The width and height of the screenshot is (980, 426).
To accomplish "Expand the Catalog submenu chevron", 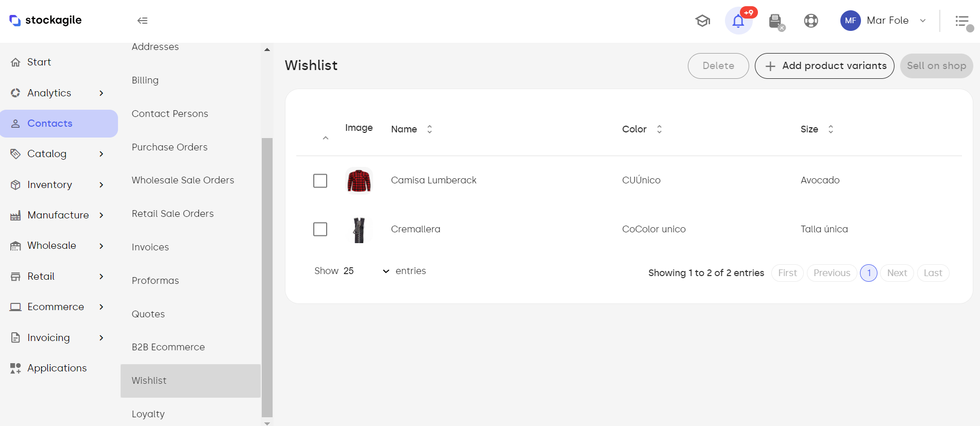I will pyautogui.click(x=101, y=154).
